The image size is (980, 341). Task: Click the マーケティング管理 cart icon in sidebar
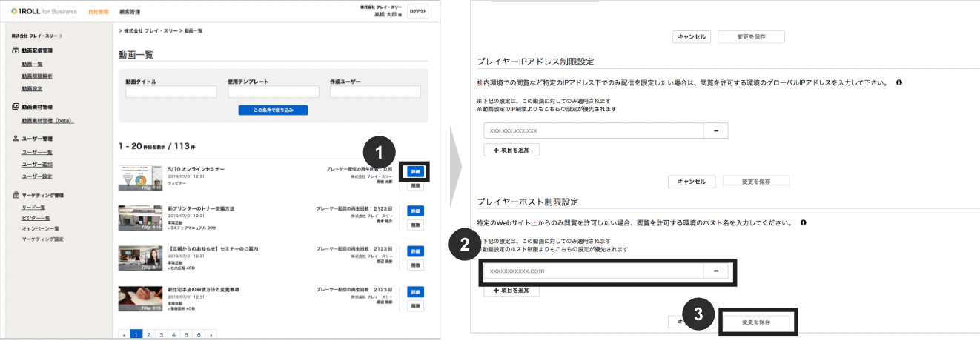coord(16,195)
